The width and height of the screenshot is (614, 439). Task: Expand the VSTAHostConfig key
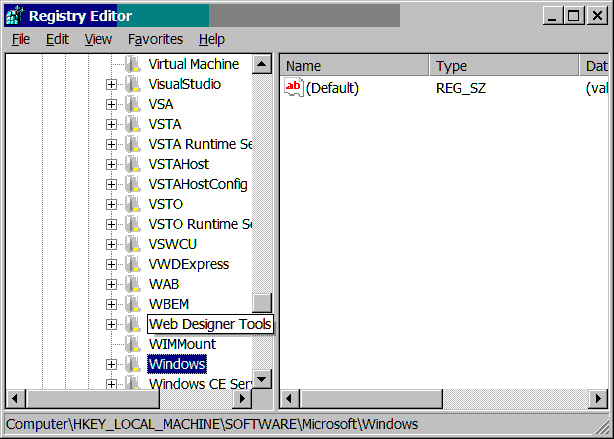pos(111,184)
